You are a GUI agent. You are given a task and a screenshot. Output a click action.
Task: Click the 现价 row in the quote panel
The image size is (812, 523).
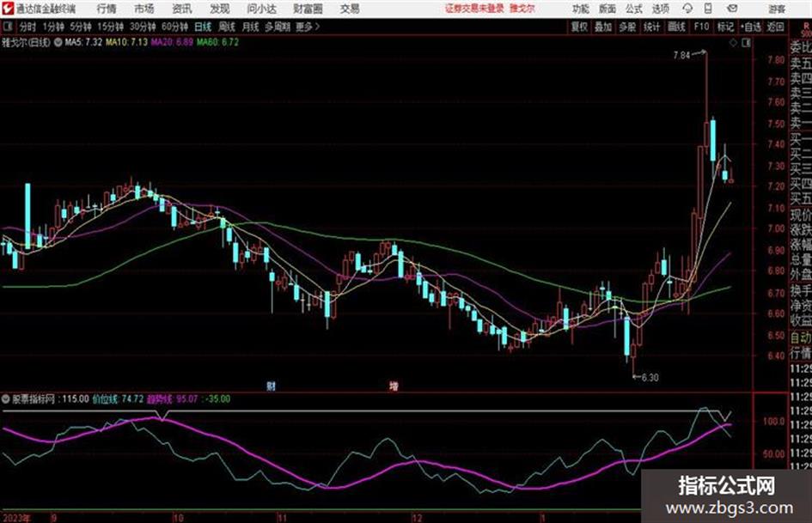[801, 215]
